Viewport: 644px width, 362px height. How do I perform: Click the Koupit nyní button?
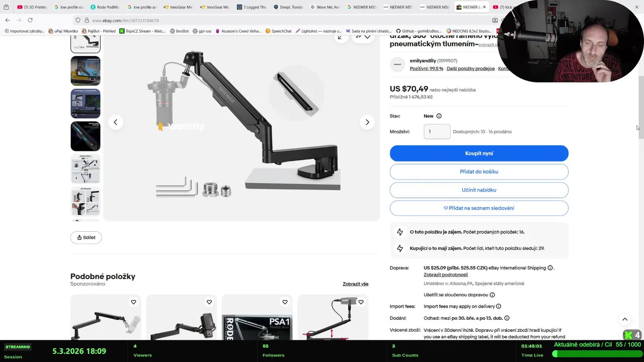[479, 153]
